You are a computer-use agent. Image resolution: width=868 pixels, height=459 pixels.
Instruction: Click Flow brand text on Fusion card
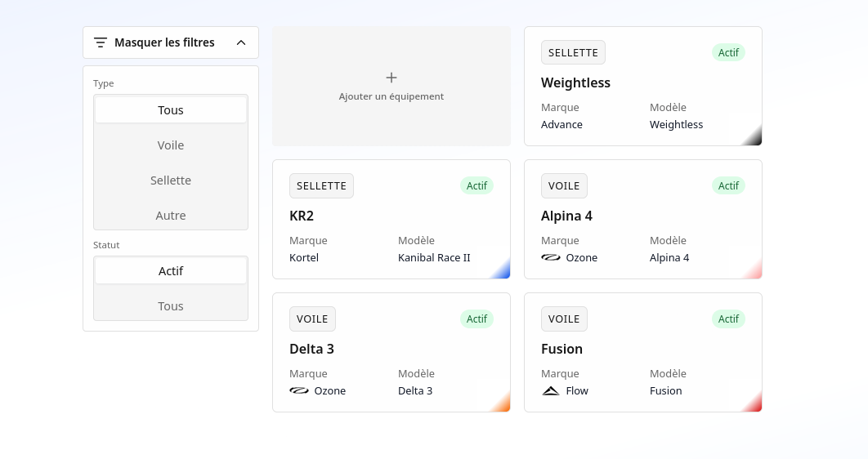(x=577, y=391)
